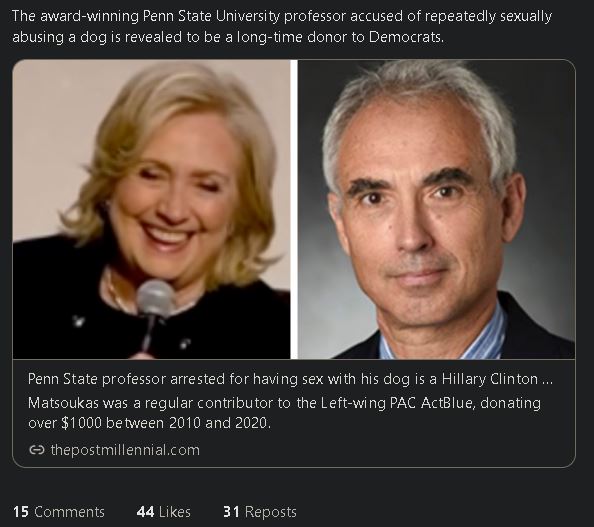Open the thepostmillennial.com source link
The image size is (594, 527).
click(125, 450)
